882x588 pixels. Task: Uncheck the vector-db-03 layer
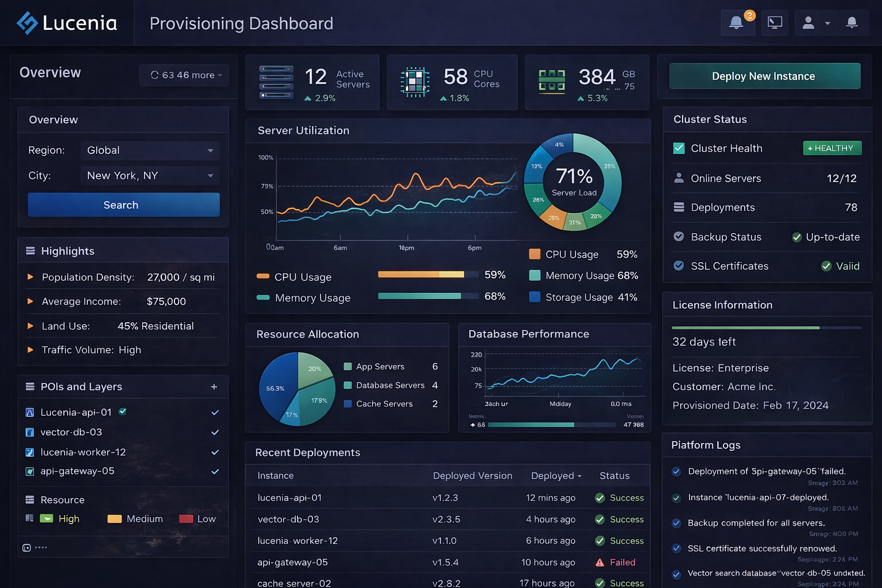[x=215, y=432]
